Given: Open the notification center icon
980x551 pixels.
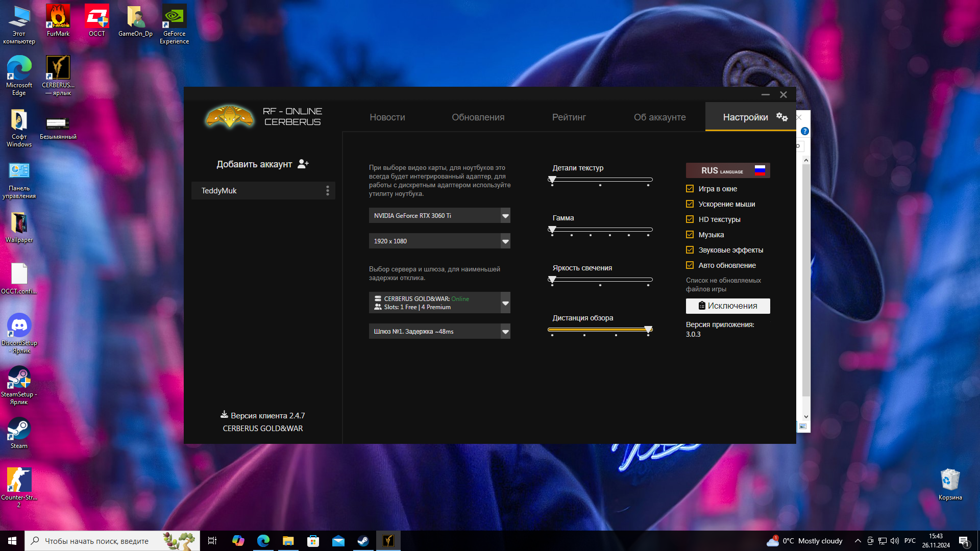Looking at the screenshot, I should coord(964,541).
